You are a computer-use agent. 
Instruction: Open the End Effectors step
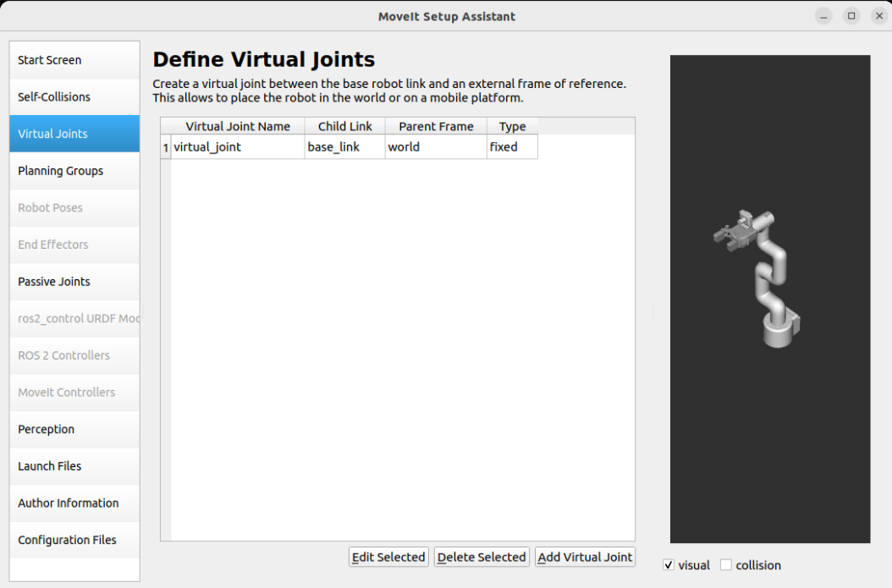tap(74, 245)
